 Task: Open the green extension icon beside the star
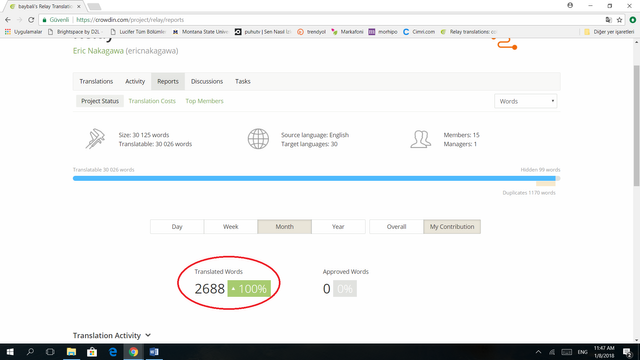point(633,20)
